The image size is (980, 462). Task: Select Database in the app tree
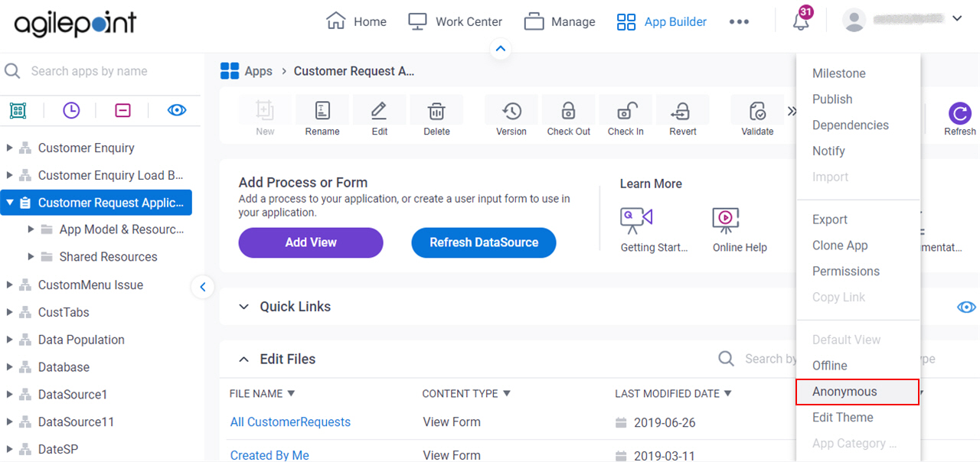pos(64,367)
